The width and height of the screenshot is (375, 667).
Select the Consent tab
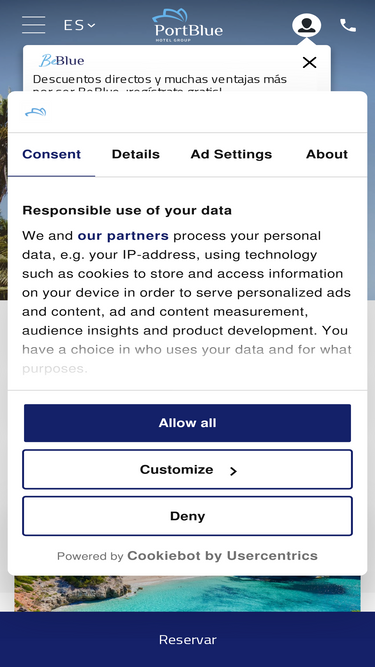(51, 154)
